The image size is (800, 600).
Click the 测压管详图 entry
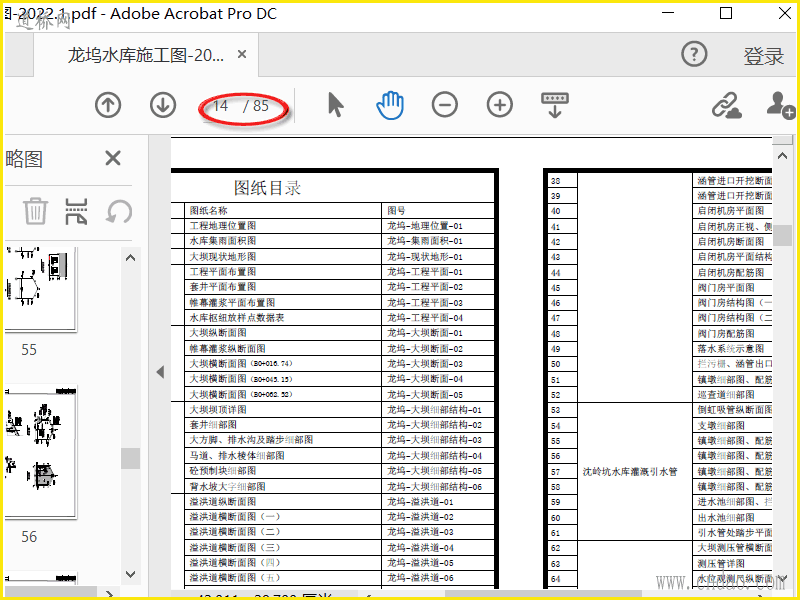tap(721, 563)
